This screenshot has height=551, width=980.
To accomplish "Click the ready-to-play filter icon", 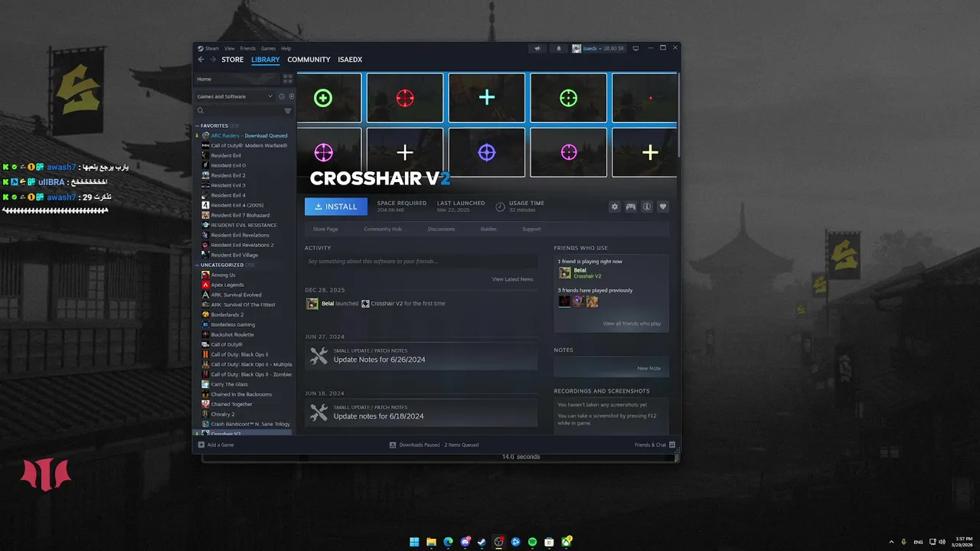I will (291, 96).
